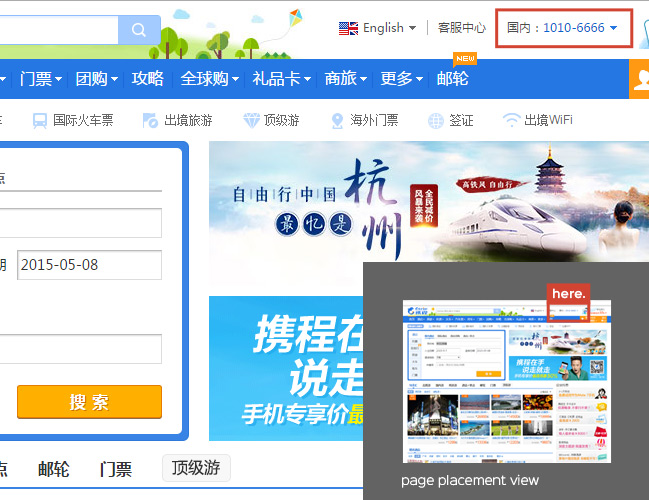Viewport: 649px width, 500px height.
Task: Open the 出境WiFi link
Action: 548,120
